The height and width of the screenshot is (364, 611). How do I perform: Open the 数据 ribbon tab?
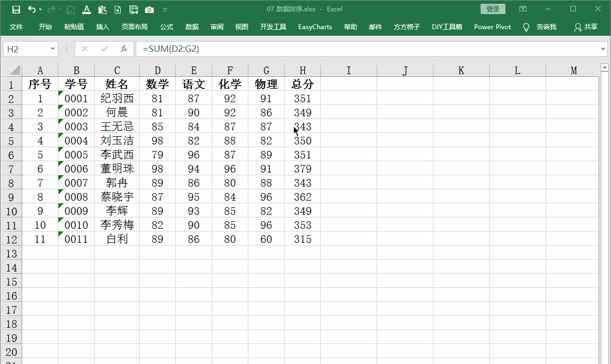[192, 27]
